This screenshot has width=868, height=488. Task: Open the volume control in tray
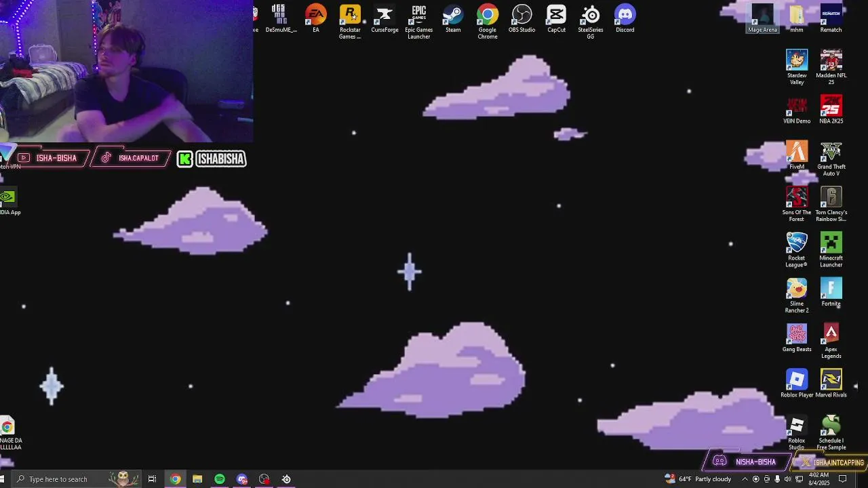pyautogui.click(x=787, y=479)
